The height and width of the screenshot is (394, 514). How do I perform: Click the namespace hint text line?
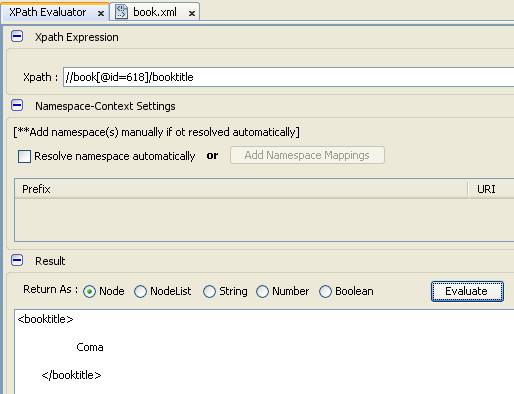tap(156, 132)
